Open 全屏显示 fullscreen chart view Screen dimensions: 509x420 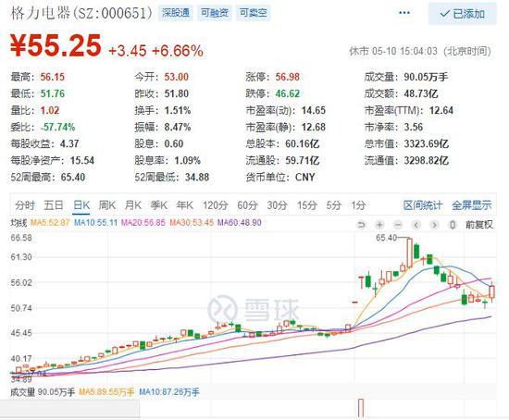point(472,205)
